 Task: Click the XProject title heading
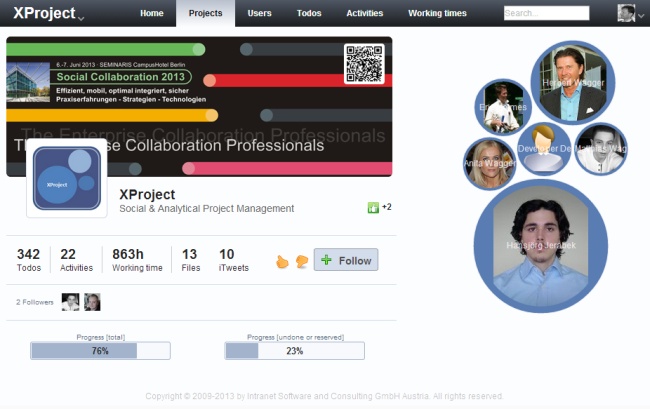(147, 194)
